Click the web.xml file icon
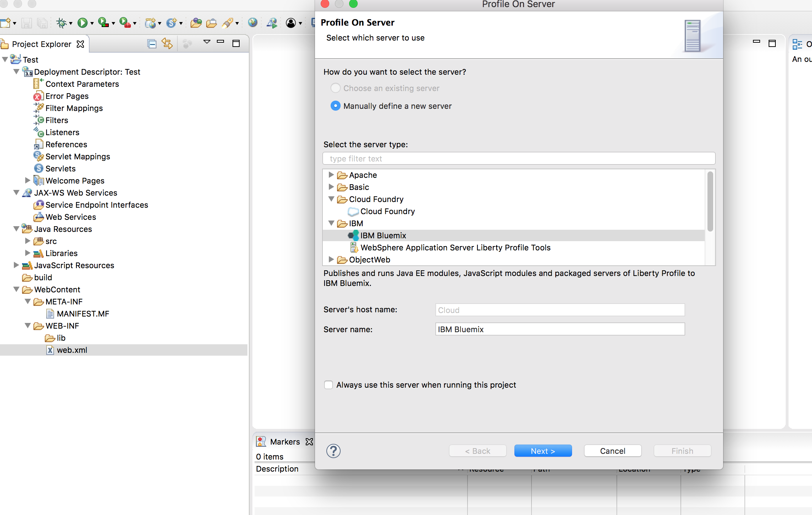The height and width of the screenshot is (515, 812). click(50, 350)
